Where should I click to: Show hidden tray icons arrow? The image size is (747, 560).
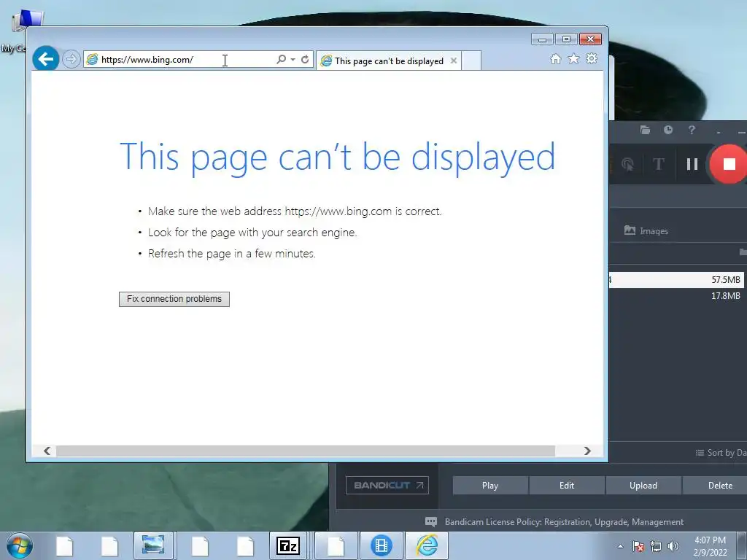(x=620, y=546)
